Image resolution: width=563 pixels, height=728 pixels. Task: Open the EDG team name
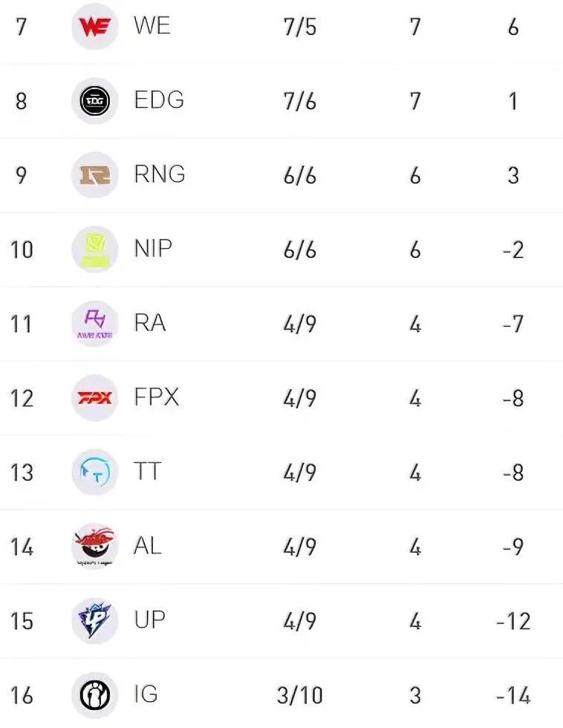pos(159,100)
